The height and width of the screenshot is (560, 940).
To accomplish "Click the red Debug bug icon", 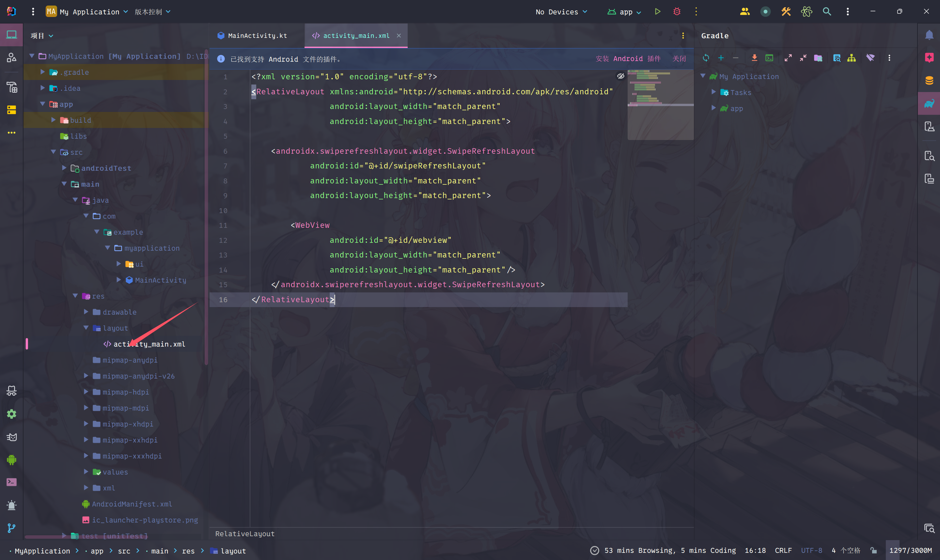I will tap(677, 12).
